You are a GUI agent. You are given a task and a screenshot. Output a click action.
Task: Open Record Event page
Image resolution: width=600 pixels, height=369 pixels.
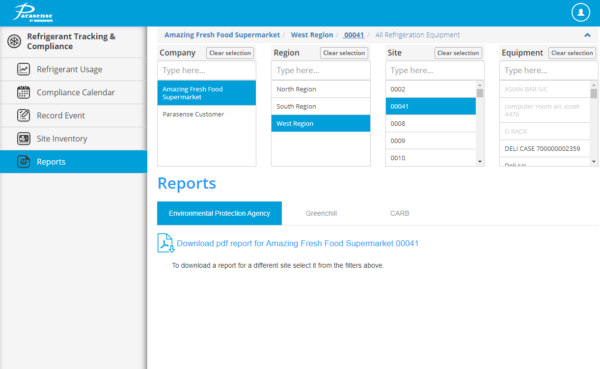coord(73,115)
